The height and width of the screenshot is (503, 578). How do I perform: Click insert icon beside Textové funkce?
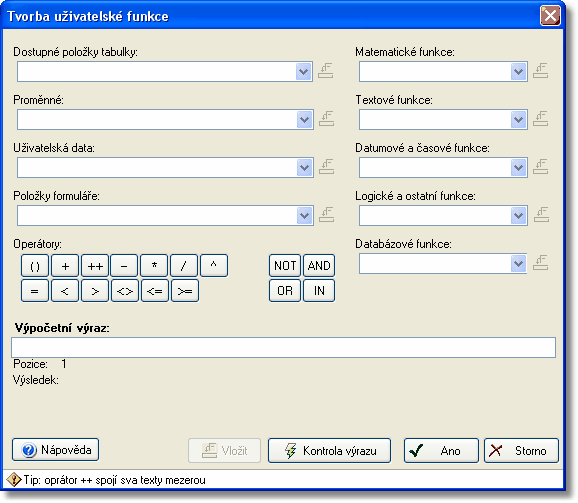tap(540, 119)
